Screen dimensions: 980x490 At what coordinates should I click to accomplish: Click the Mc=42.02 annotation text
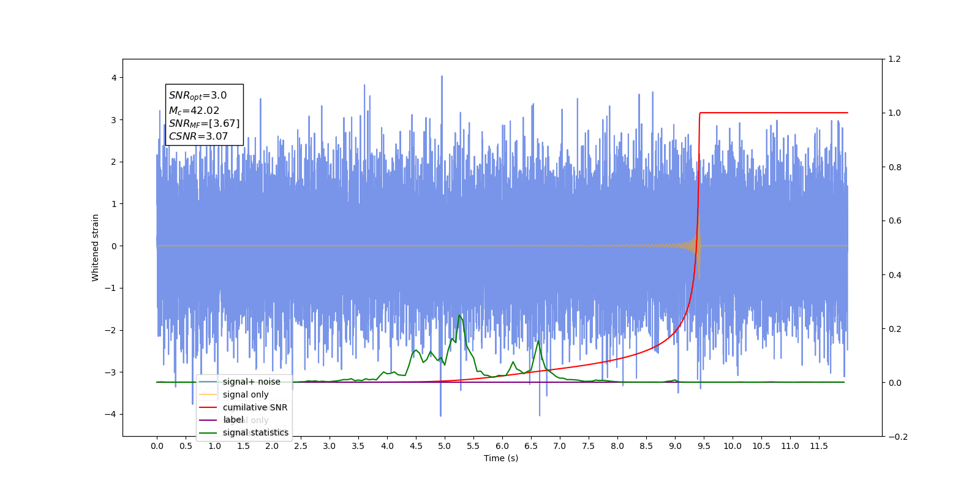pos(194,111)
